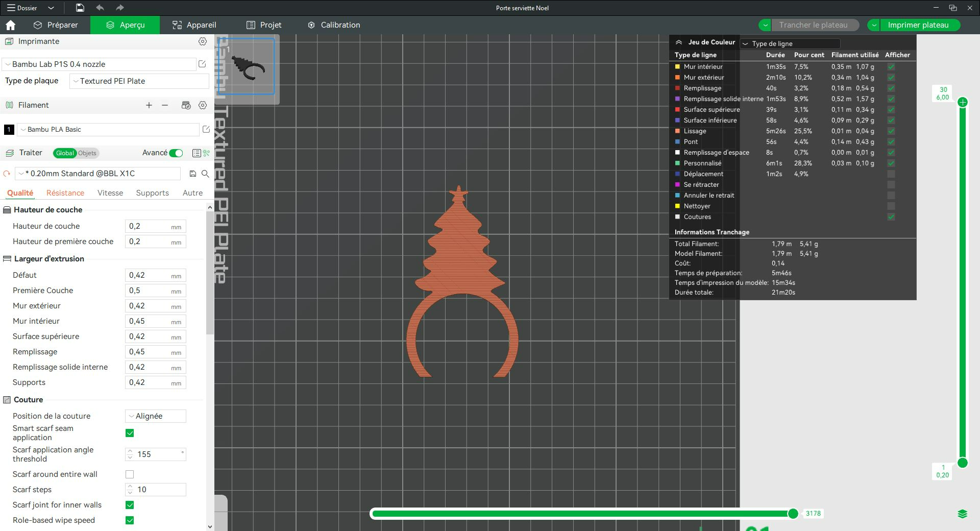
Task: Click the Hauteur de couche input field
Action: pyautogui.click(x=148, y=226)
